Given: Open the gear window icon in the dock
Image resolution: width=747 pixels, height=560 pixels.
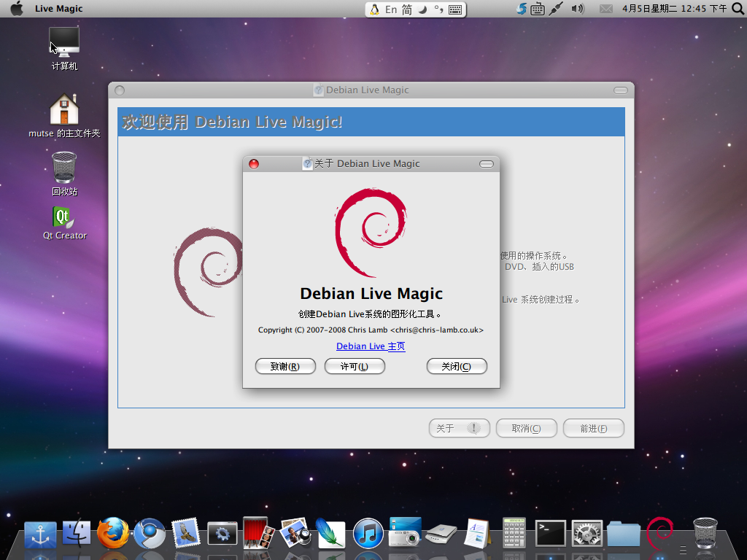Looking at the screenshot, I should tap(222, 534).
